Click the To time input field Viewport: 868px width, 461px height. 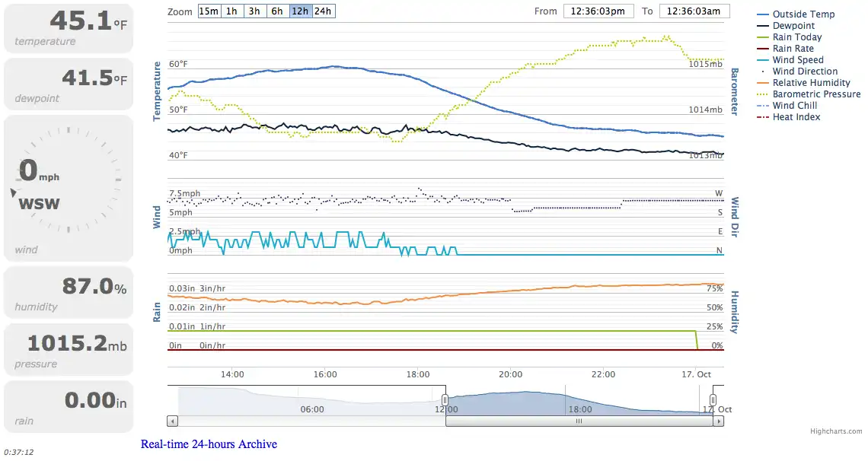(x=694, y=11)
